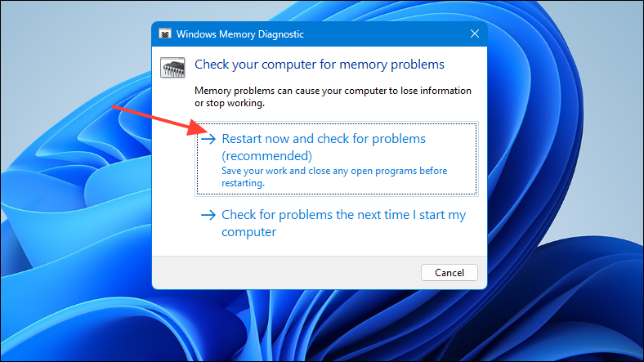Click the (recommended) text in first option
Screen dimensions: 644x362
[267, 156]
